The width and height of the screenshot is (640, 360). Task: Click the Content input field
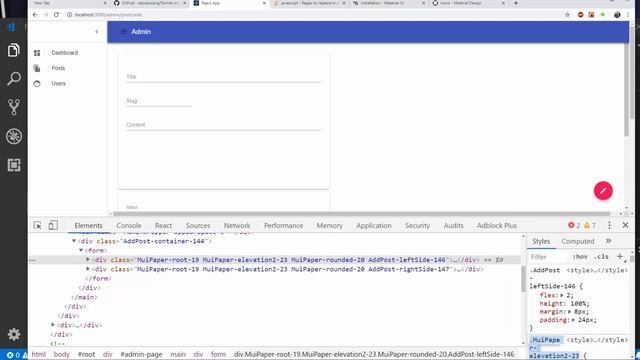point(223,125)
